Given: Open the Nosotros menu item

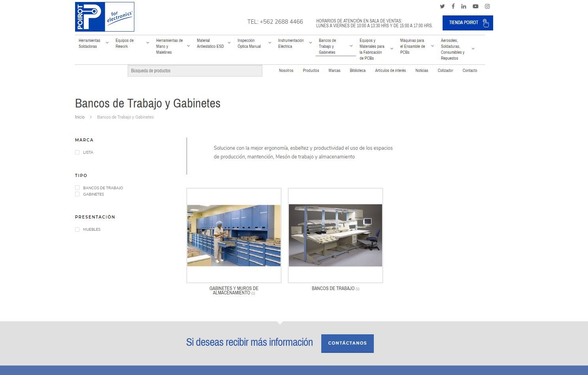Looking at the screenshot, I should 286,71.
